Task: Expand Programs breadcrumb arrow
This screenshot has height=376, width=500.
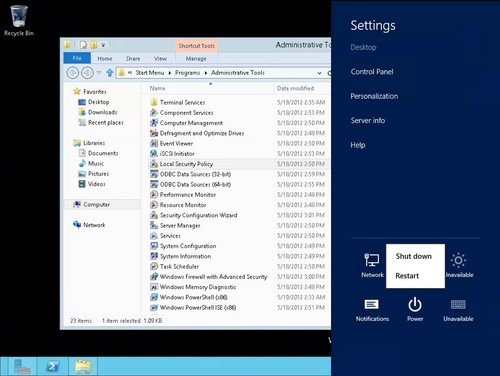Action: coord(206,73)
